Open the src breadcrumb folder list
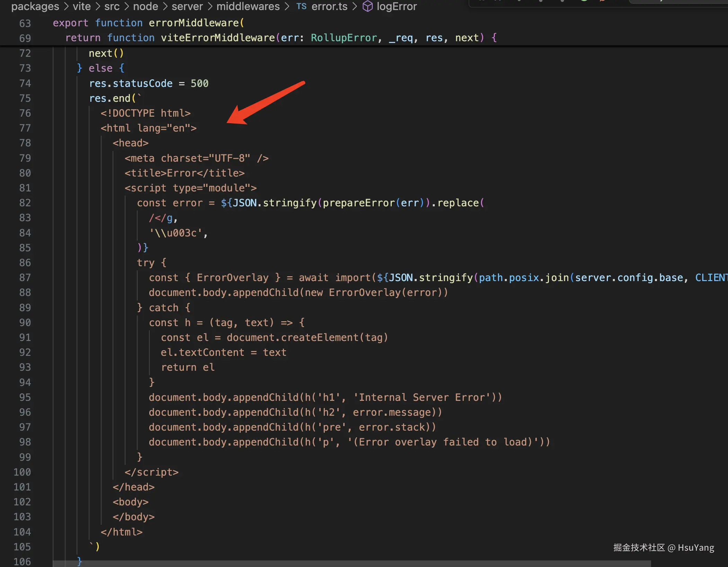The image size is (728, 567). 112,6
